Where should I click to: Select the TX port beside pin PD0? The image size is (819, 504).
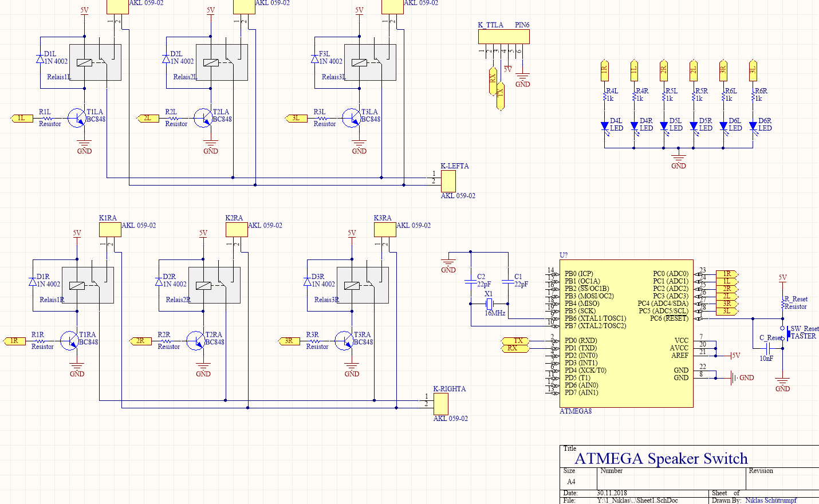tap(515, 341)
